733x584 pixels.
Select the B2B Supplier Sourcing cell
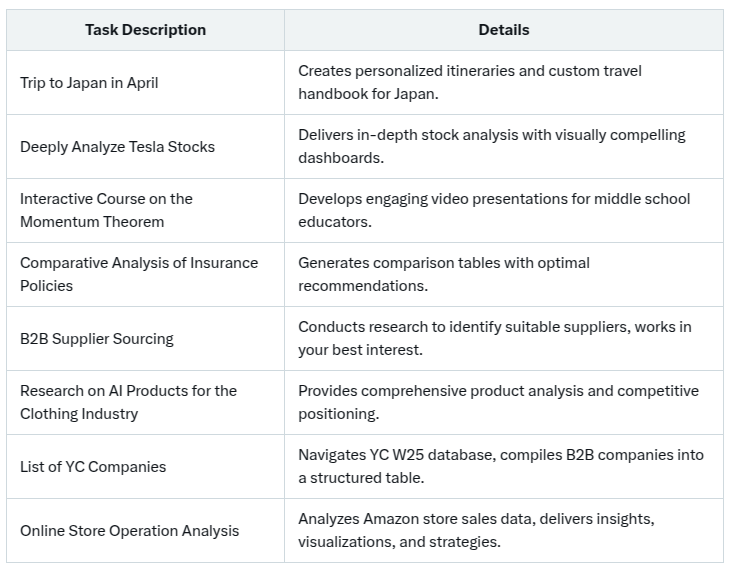pos(145,339)
